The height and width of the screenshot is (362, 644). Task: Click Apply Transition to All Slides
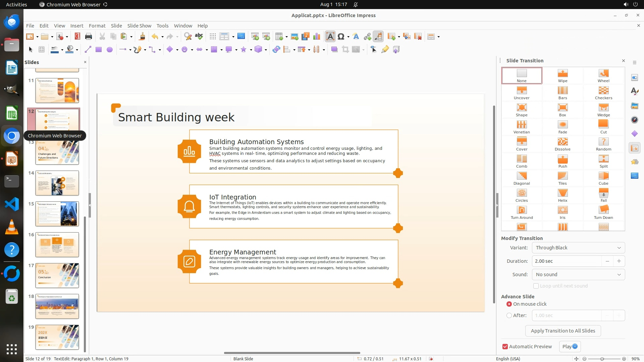click(x=563, y=331)
